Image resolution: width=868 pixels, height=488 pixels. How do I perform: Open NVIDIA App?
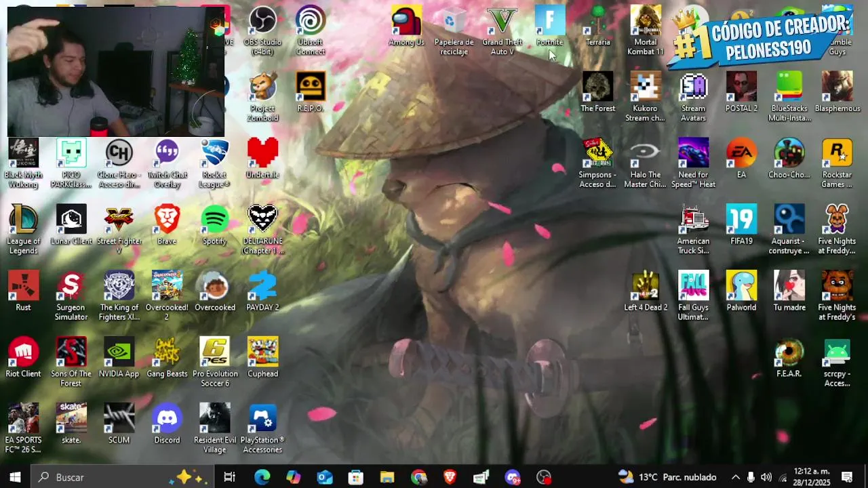pos(119,359)
